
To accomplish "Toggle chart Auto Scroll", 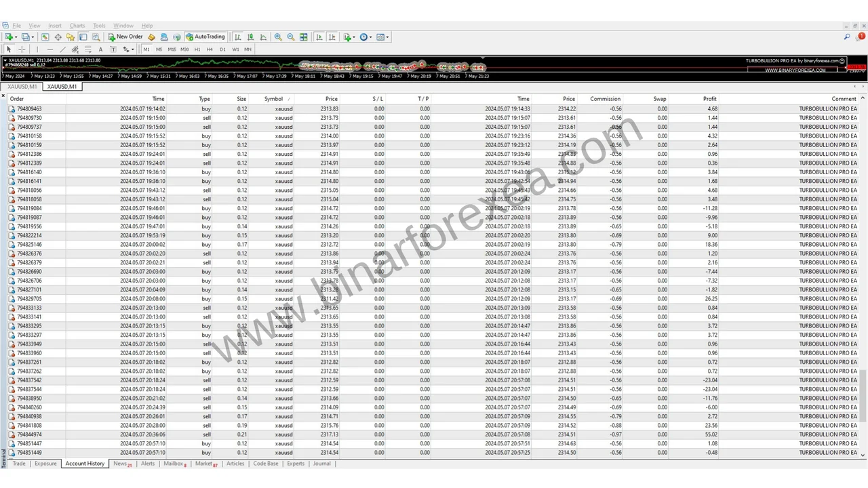I will click(x=319, y=37).
